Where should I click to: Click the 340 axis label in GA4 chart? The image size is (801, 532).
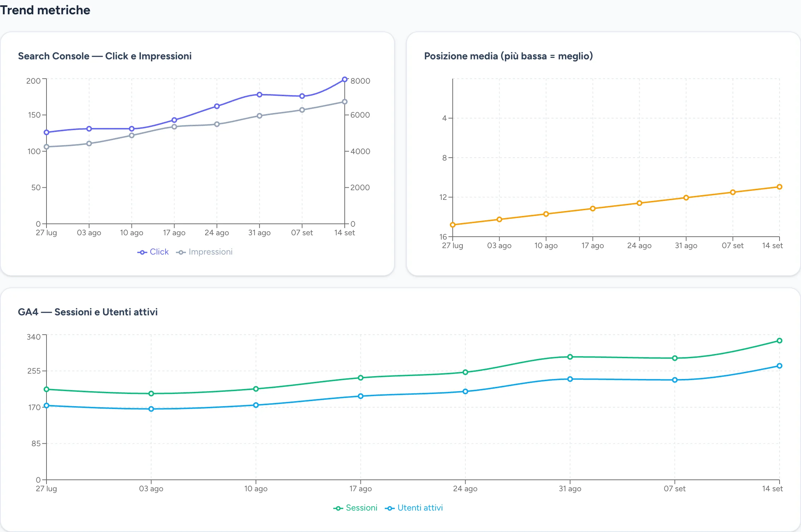(x=34, y=337)
